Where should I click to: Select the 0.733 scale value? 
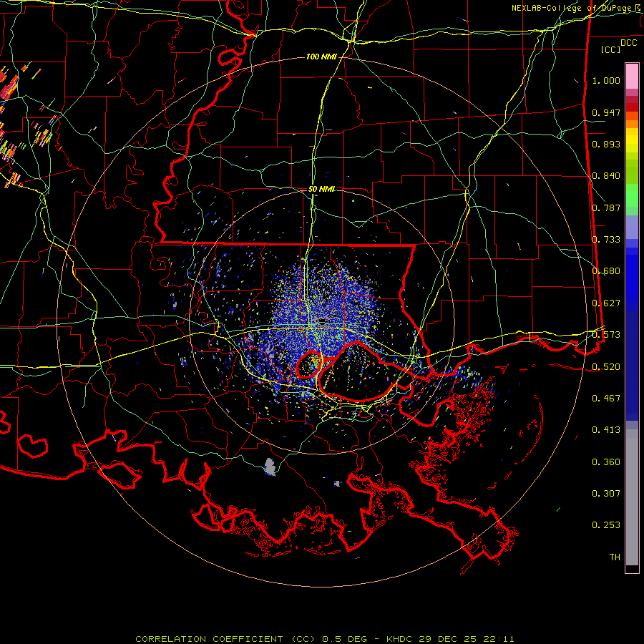606,240
